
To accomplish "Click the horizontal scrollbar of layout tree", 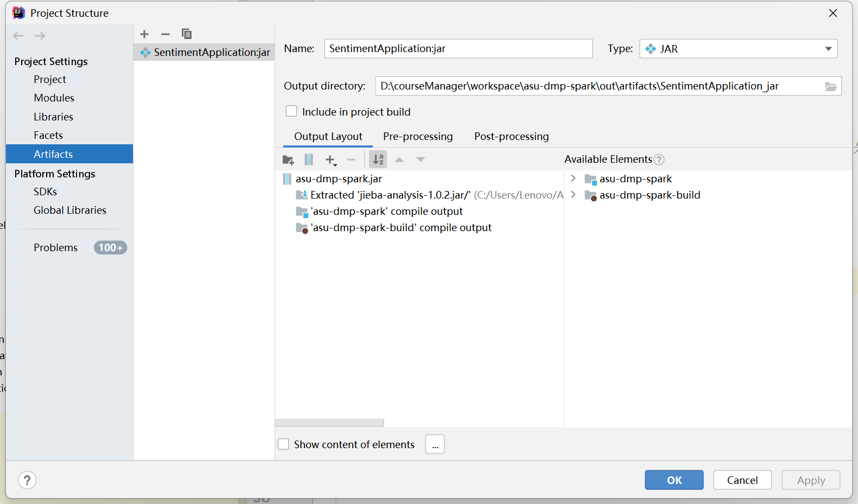I will pyautogui.click(x=329, y=423).
